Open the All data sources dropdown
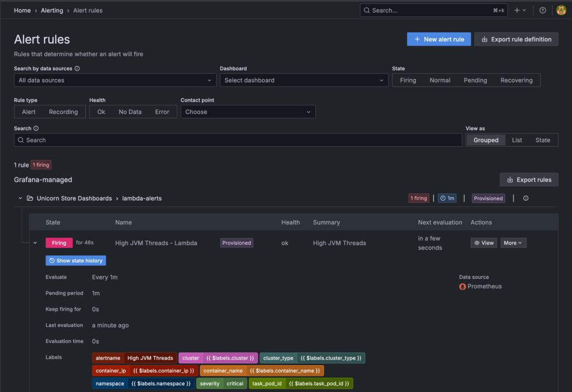The height and width of the screenshot is (392, 572). pos(115,80)
